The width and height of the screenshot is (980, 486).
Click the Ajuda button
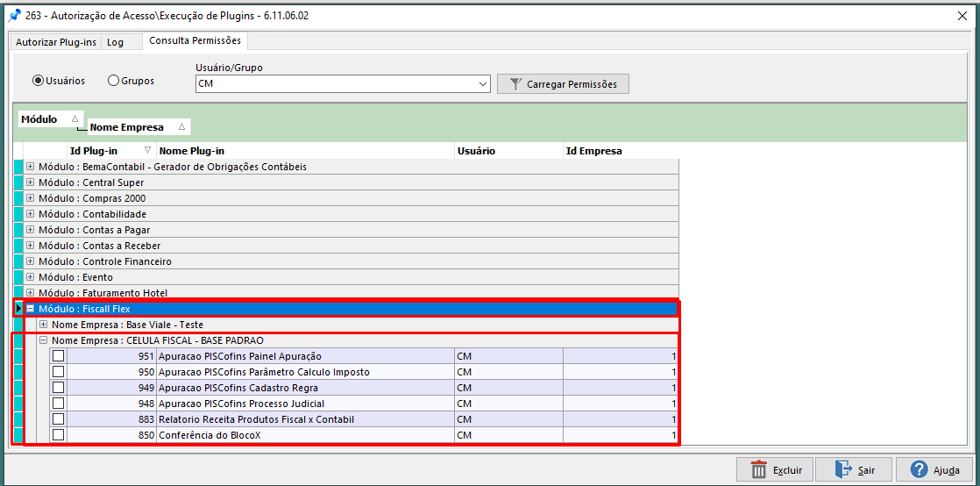coord(934,469)
